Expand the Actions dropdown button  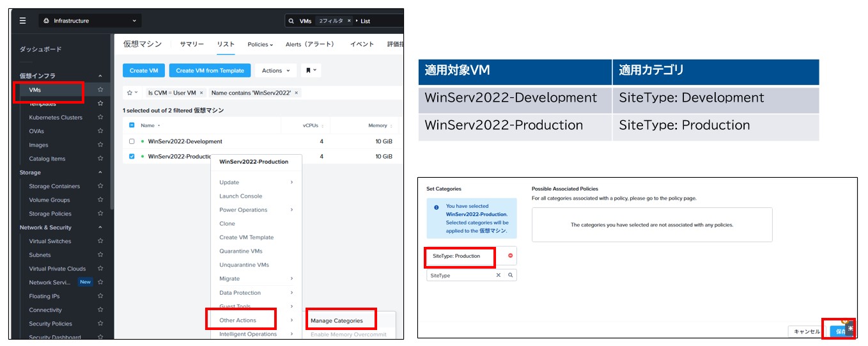(x=275, y=70)
